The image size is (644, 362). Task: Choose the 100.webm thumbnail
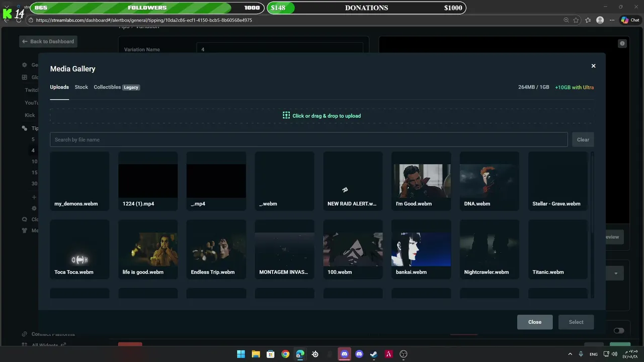tap(353, 249)
